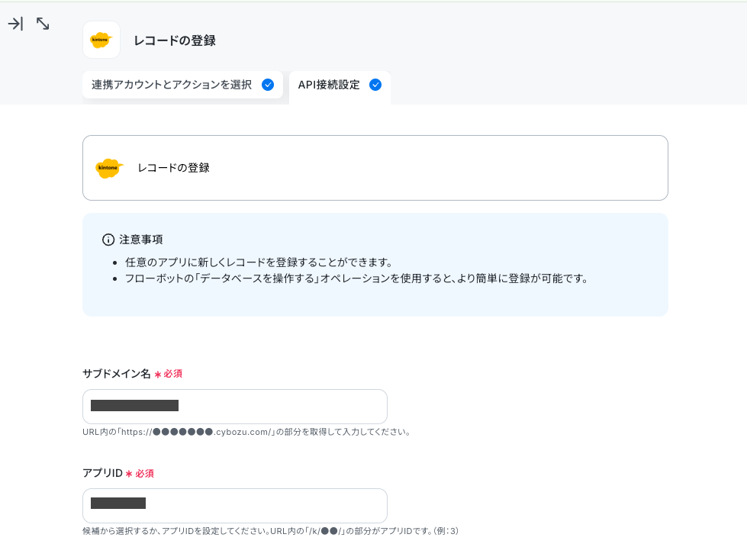Select the レコードの登録 action card
This screenshot has width=747, height=560.
tap(375, 168)
